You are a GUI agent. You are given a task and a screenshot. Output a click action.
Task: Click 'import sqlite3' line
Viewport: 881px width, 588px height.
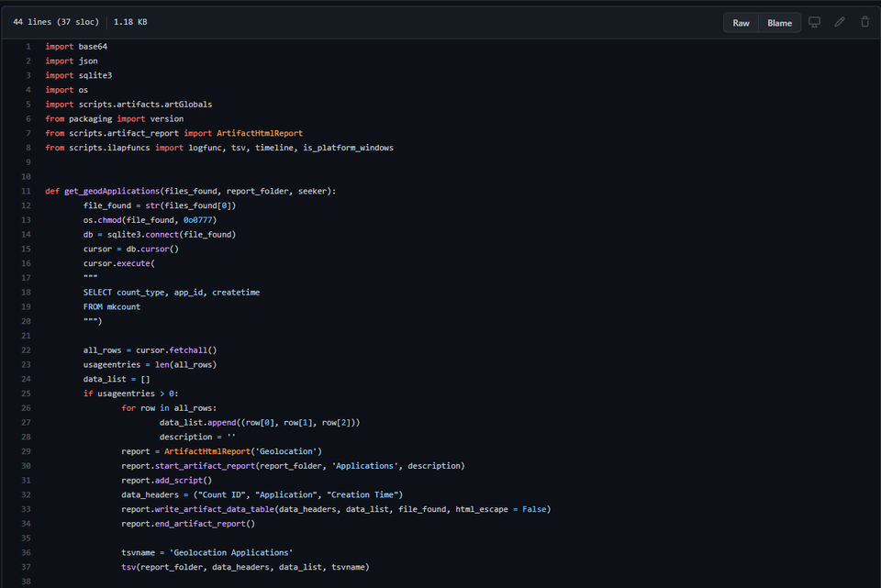point(79,75)
